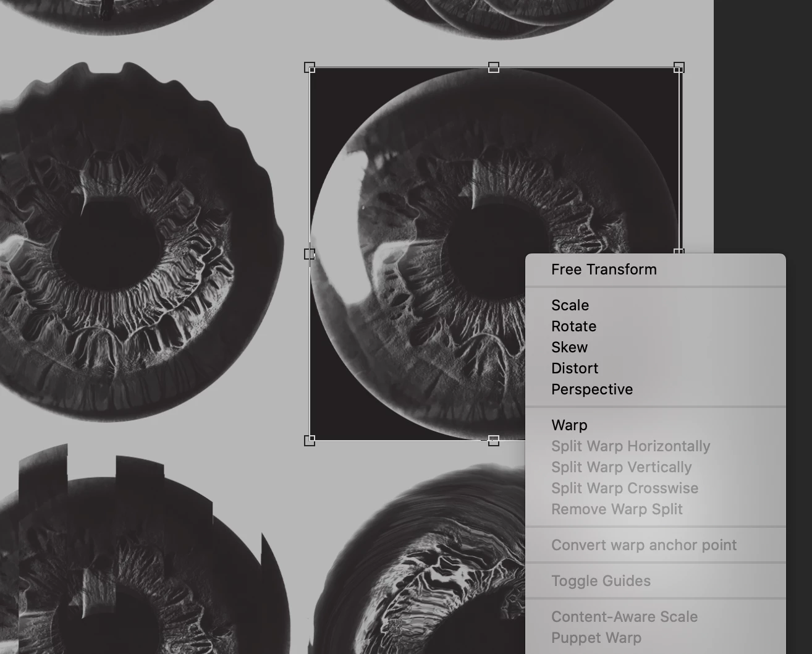Click the right-middle transform handle
The image size is (812, 654).
(679, 251)
